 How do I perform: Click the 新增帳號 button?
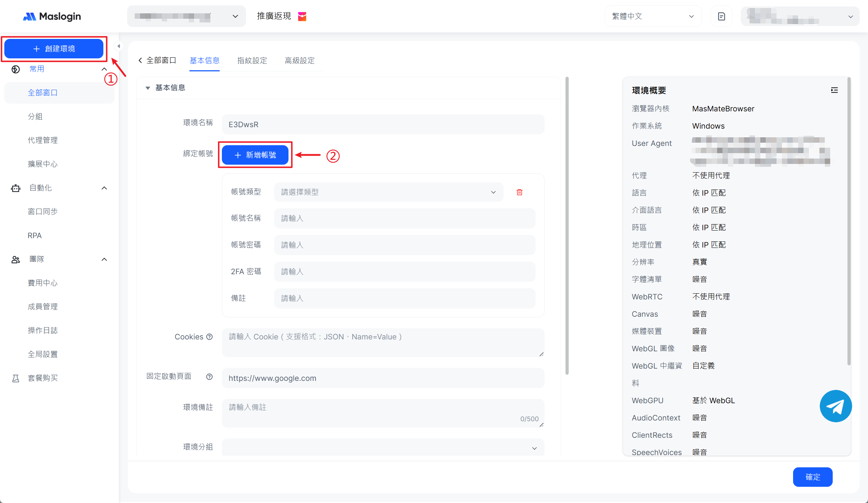point(255,155)
